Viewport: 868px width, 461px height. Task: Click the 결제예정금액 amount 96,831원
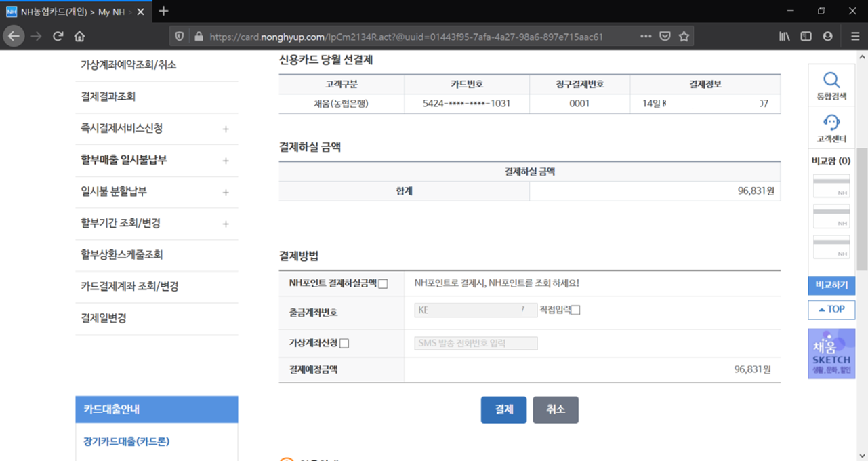click(x=753, y=369)
